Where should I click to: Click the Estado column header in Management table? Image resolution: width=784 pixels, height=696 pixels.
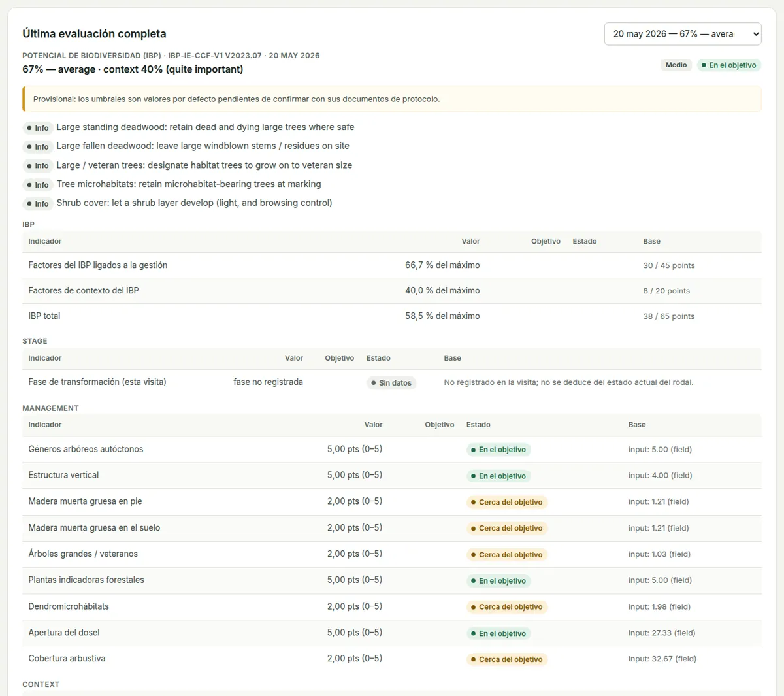point(478,425)
